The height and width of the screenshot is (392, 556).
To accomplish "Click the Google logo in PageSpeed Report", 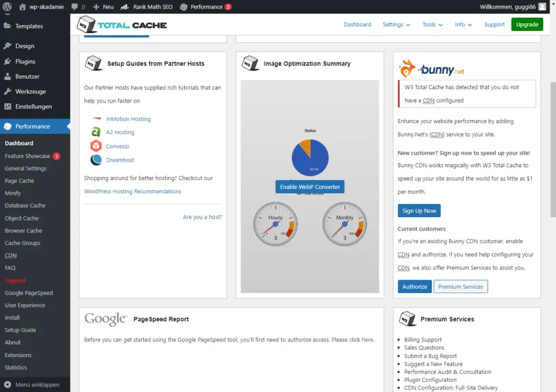I will coord(106,319).
